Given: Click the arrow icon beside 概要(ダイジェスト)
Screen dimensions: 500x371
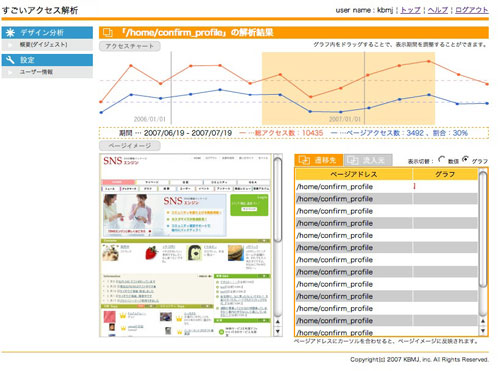Looking at the screenshot, I should (x=10, y=45).
